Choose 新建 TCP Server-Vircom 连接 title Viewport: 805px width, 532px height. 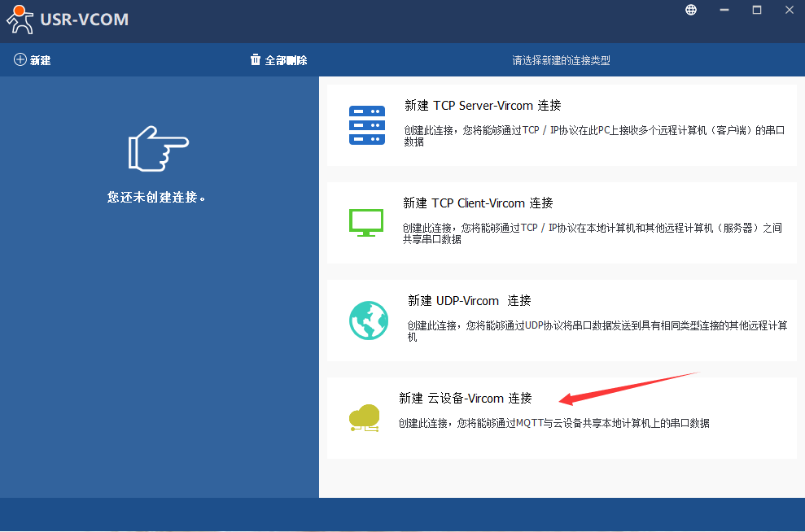[483, 106]
